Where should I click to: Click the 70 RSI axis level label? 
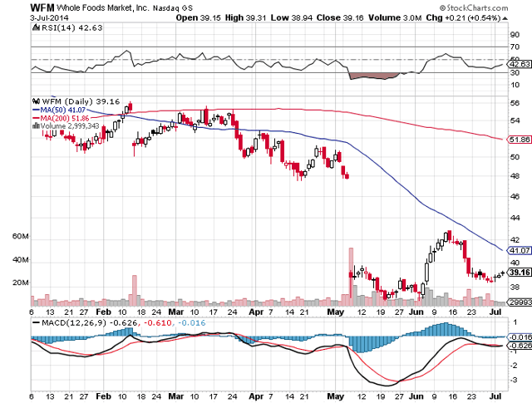pos(515,47)
